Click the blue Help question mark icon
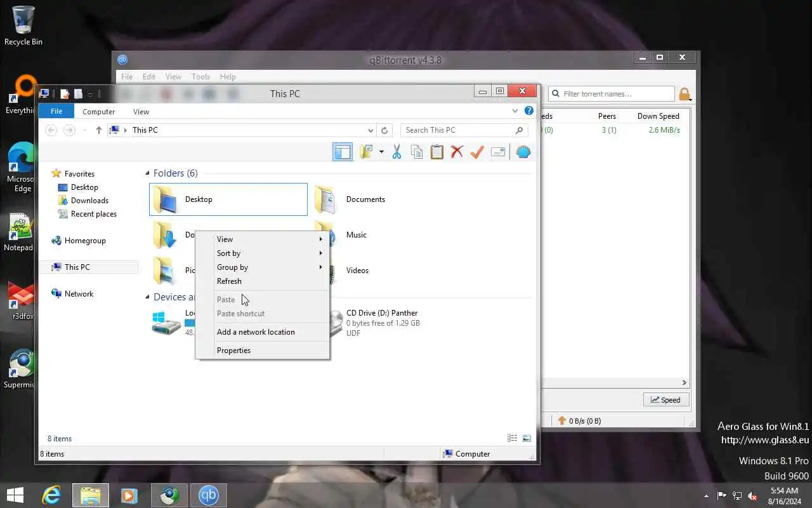This screenshot has height=508, width=812. pyautogui.click(x=529, y=110)
